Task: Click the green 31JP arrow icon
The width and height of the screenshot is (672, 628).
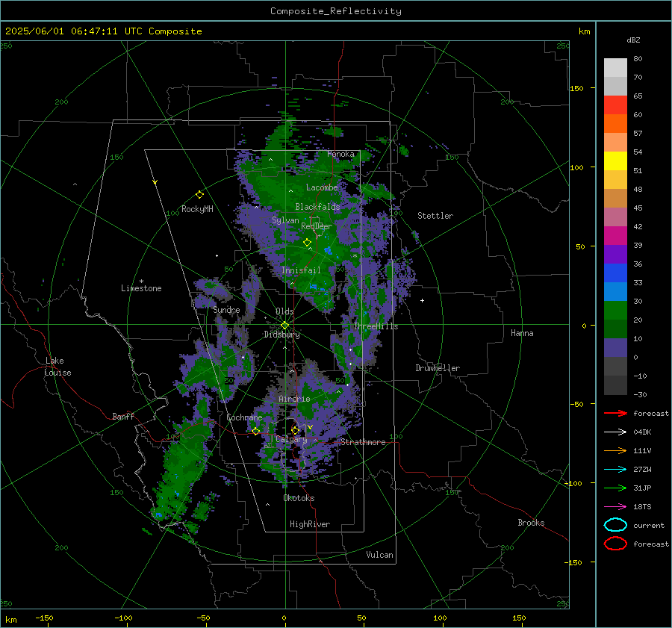Action: [x=615, y=488]
